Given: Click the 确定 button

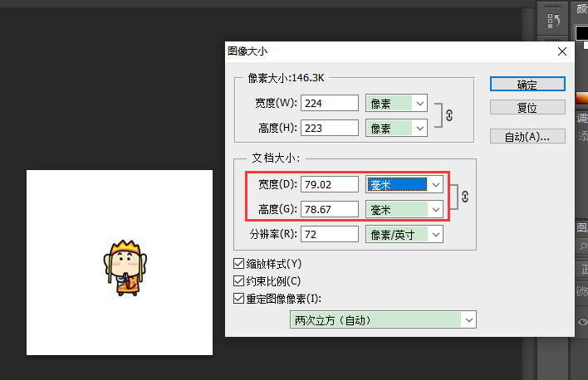Looking at the screenshot, I should [x=527, y=85].
